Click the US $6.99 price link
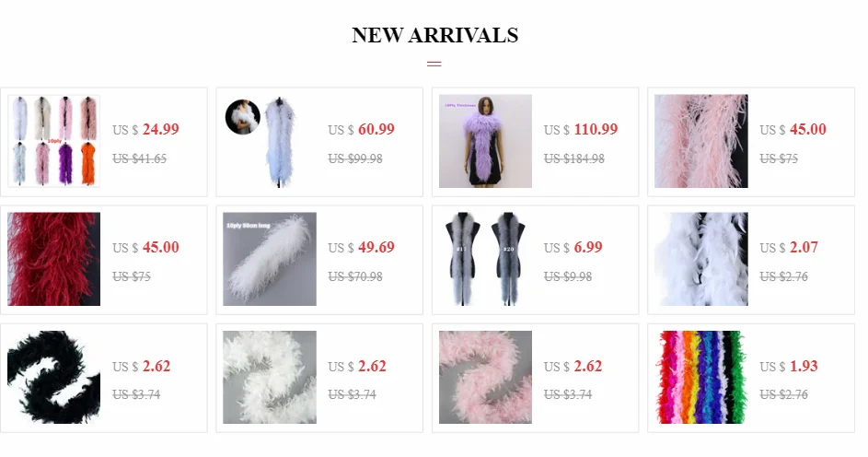Viewport: 868px width, 457px height. (x=573, y=248)
